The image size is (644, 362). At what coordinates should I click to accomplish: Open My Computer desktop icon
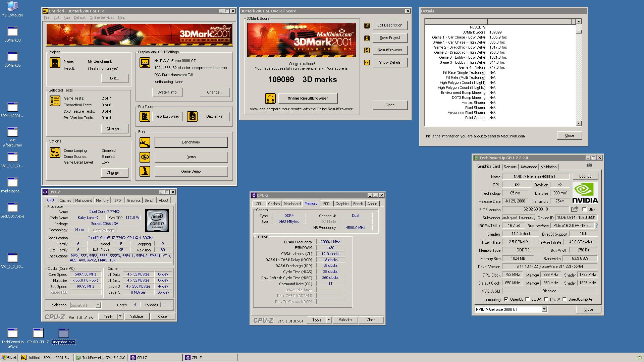tap(12, 9)
